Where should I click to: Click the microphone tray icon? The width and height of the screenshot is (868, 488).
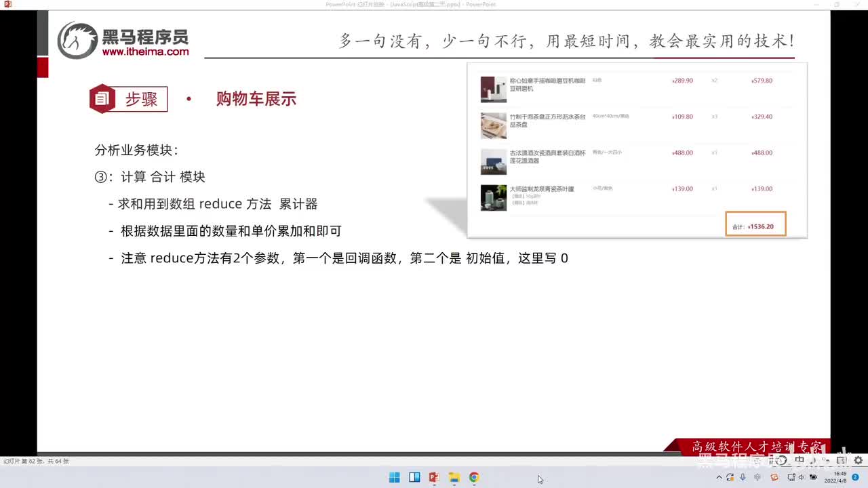[743, 477]
